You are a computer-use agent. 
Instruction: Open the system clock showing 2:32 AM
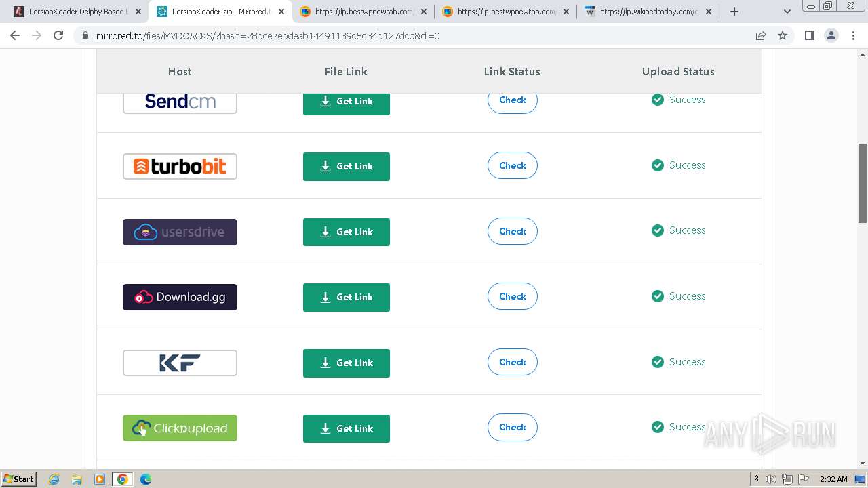click(x=833, y=479)
